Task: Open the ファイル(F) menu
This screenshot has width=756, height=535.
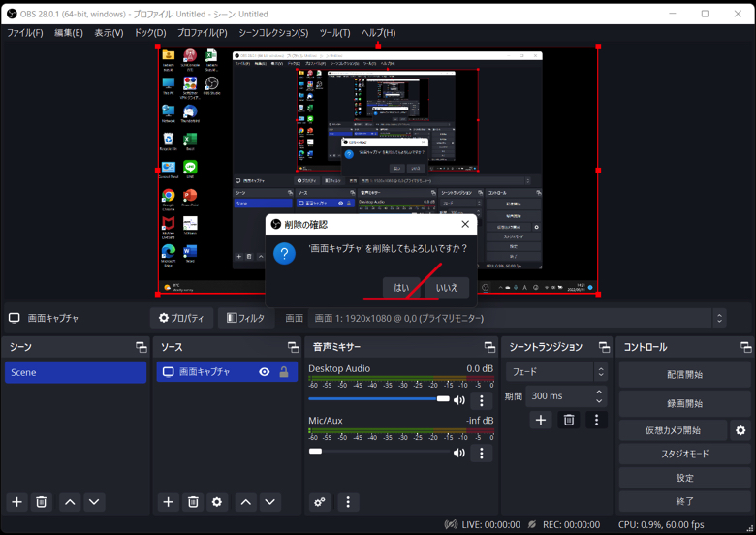Action: 25,33
